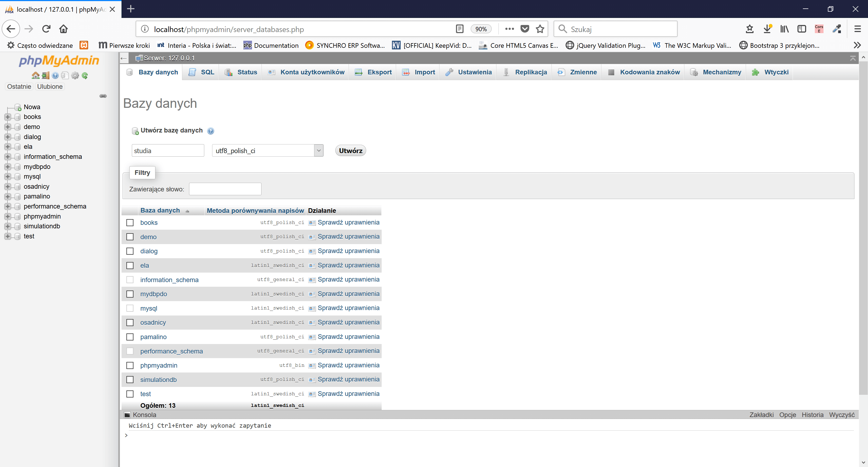
Task: Click the browser reload button
Action: click(46, 29)
